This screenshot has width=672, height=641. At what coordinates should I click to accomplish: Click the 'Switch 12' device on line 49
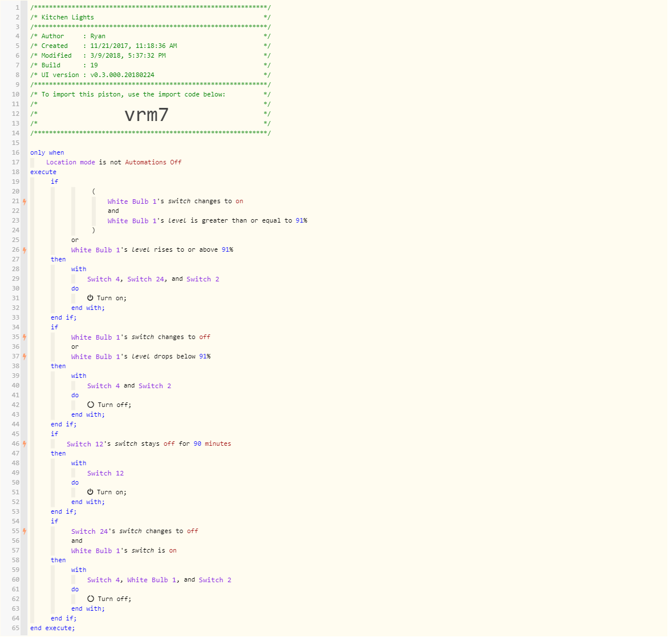(x=106, y=473)
